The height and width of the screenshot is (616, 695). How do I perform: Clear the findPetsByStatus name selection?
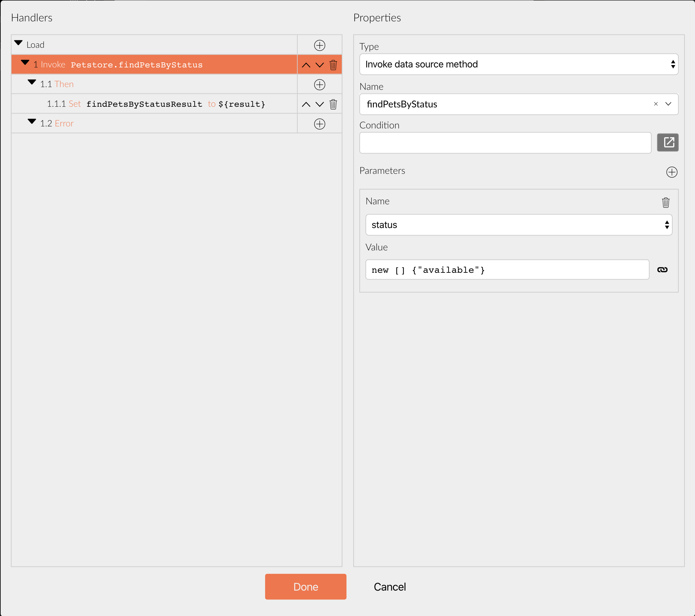coord(655,104)
